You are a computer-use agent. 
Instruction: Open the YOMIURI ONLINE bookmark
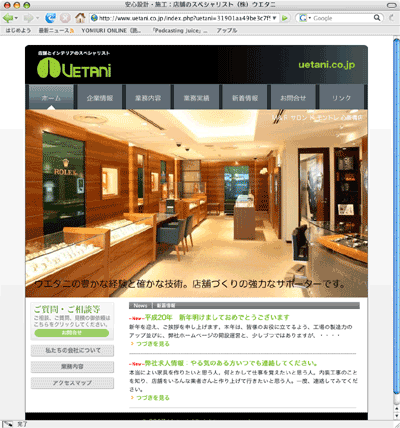(x=111, y=30)
